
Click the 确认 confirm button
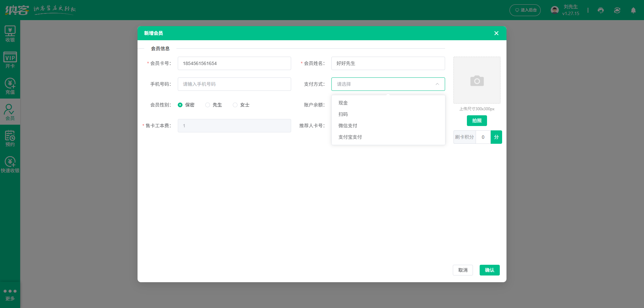(489, 270)
